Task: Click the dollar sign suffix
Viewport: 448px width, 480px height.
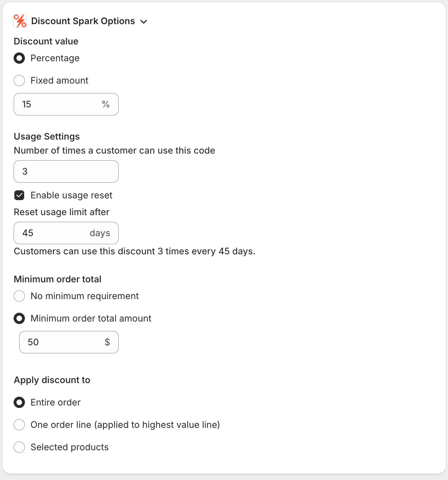Action: tap(107, 342)
